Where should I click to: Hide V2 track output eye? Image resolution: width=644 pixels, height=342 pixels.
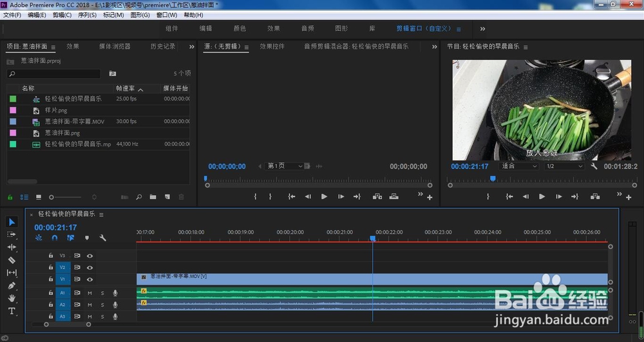90,268
